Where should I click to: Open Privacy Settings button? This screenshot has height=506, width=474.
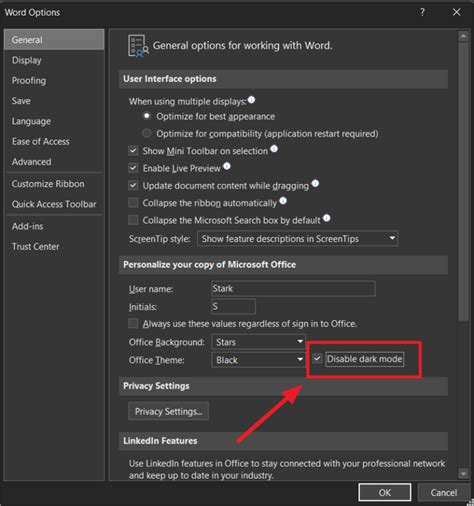(168, 411)
